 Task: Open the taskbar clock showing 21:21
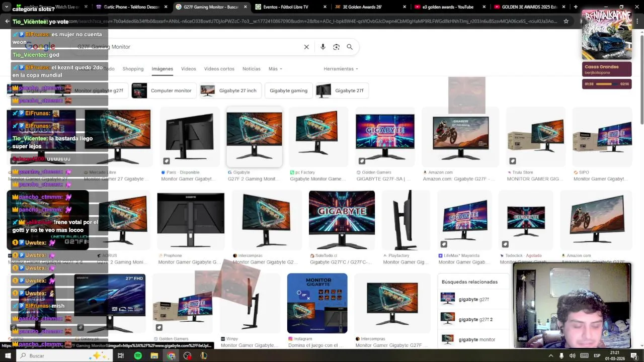pyautogui.click(x=615, y=355)
